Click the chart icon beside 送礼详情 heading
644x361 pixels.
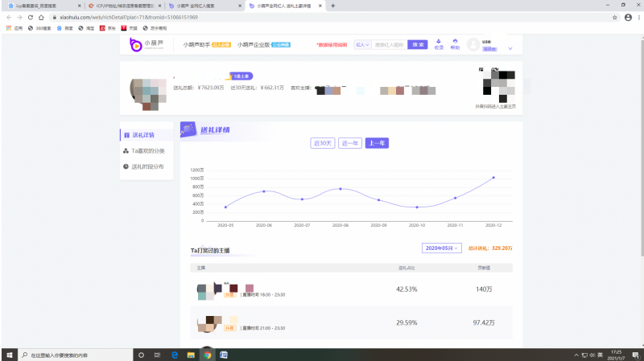188,129
